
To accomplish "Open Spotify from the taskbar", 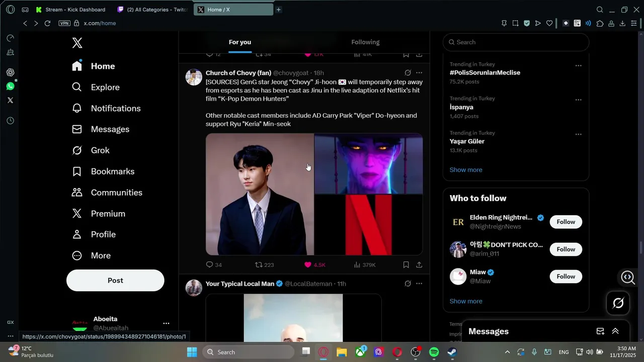I will 434,352.
